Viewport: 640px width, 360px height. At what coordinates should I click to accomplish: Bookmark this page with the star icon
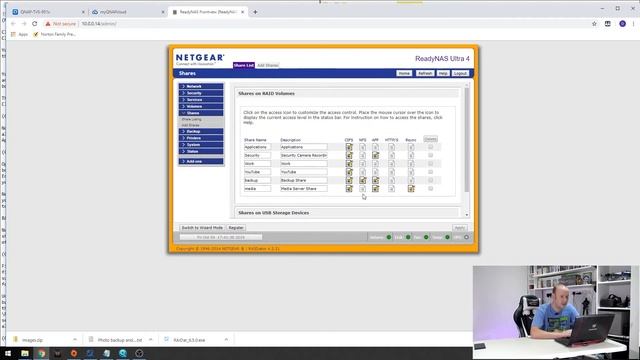pos(594,24)
